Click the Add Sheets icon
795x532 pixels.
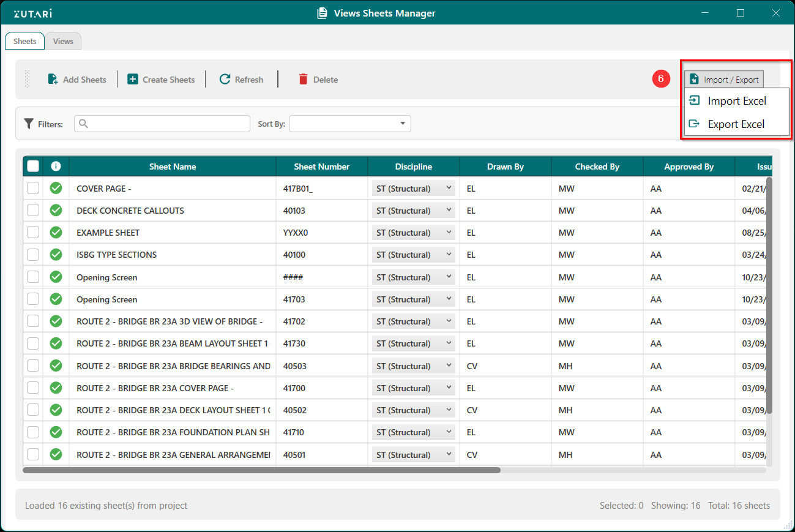coord(53,79)
